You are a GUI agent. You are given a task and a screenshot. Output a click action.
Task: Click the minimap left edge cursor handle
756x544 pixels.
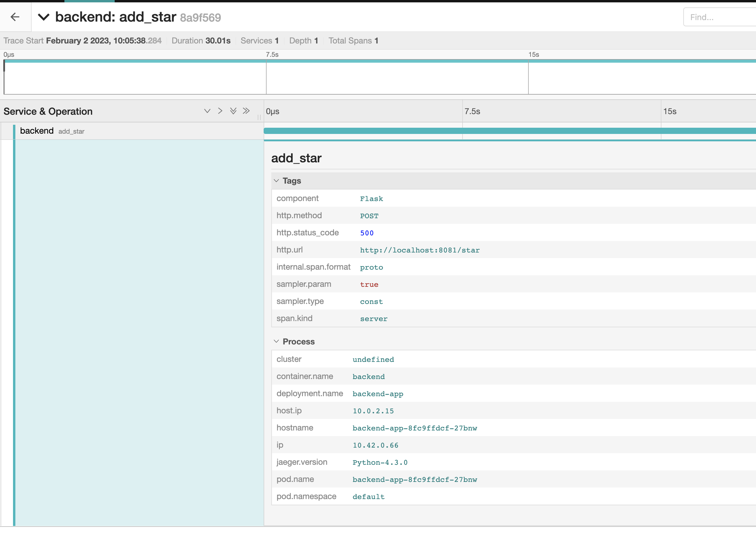pyautogui.click(x=4, y=66)
